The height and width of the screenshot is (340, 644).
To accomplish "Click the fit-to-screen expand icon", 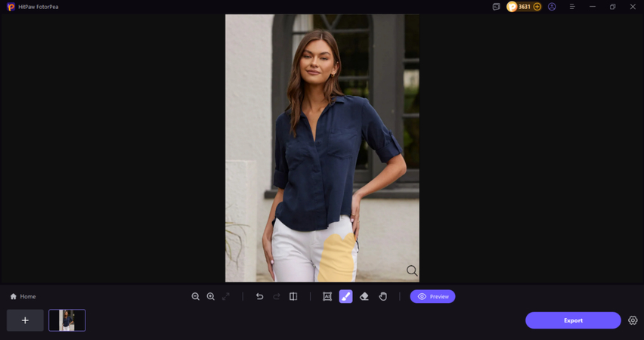I will [x=226, y=296].
